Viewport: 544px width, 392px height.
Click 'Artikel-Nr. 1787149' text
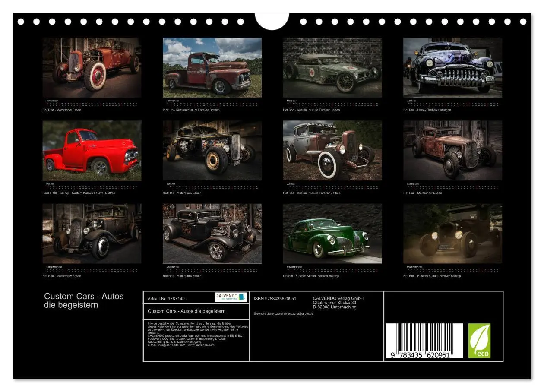pyautogui.click(x=166, y=298)
